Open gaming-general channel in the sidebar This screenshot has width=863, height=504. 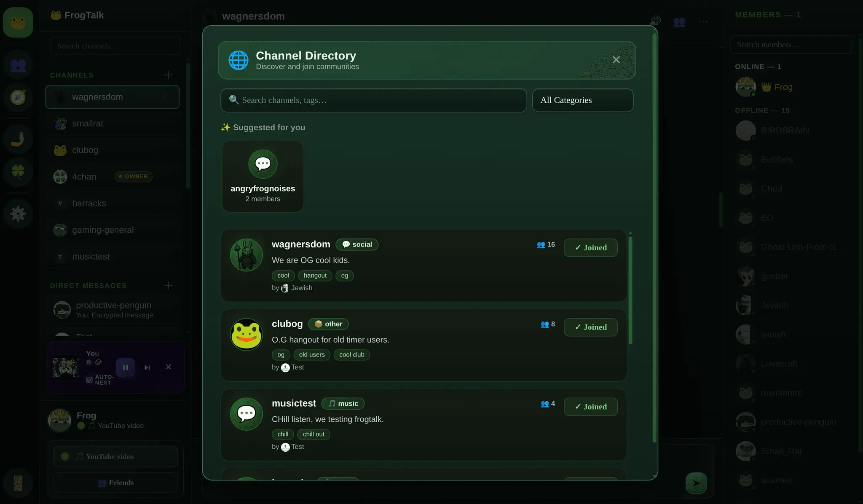[x=112, y=230]
